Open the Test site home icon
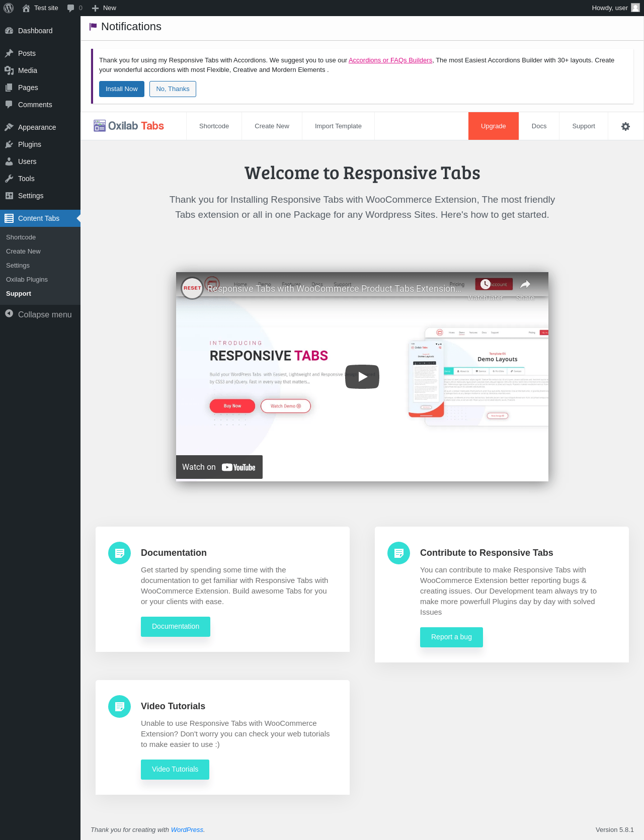644x840 pixels. coord(26,8)
